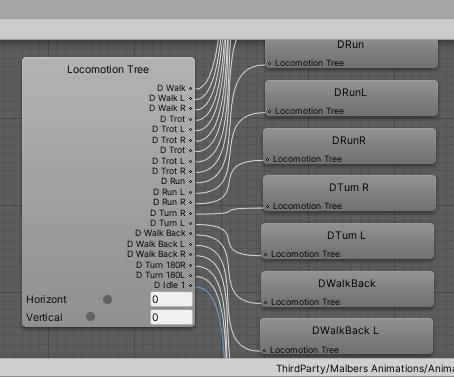Click the input port on the DWalkBack node

coord(265,302)
